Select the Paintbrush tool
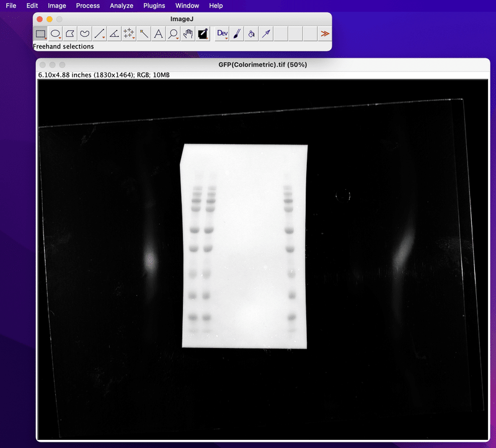496x448 pixels. click(x=237, y=34)
